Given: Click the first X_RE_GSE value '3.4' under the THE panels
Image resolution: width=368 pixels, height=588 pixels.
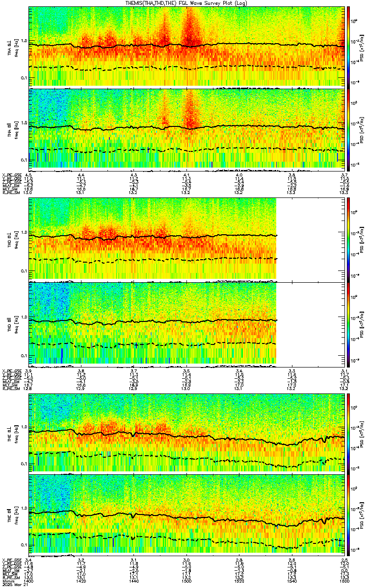Looking at the screenshot, I should [x=29, y=560].
